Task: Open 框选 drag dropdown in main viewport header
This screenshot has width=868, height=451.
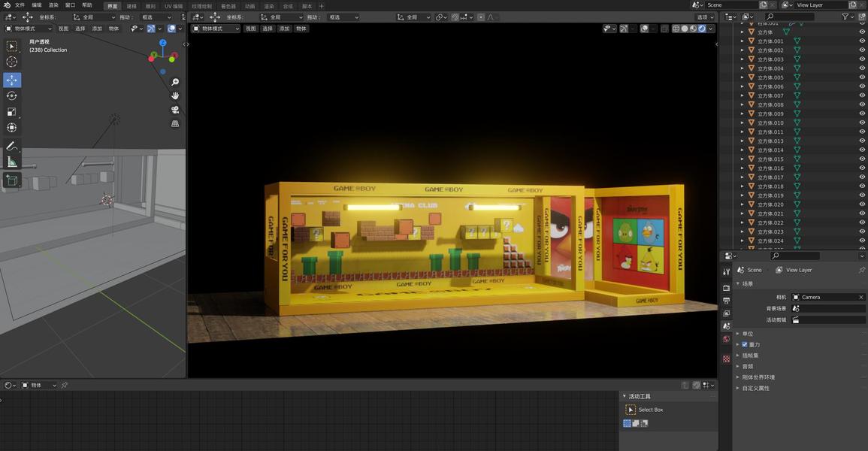Action: [343, 17]
